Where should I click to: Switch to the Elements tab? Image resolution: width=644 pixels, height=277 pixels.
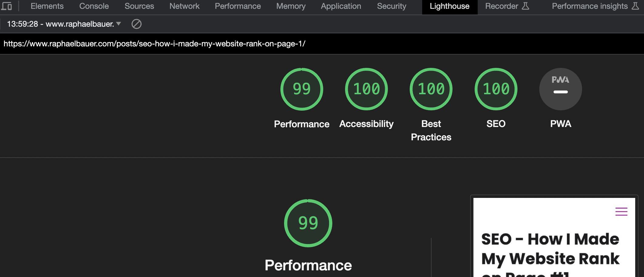click(47, 6)
